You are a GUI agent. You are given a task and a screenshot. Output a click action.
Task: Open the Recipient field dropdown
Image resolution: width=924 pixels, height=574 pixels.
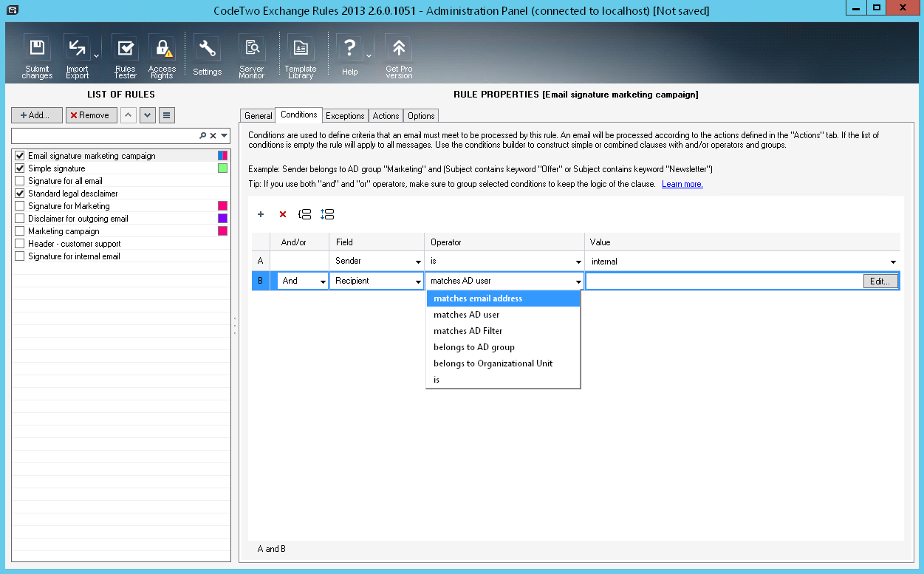coord(419,281)
